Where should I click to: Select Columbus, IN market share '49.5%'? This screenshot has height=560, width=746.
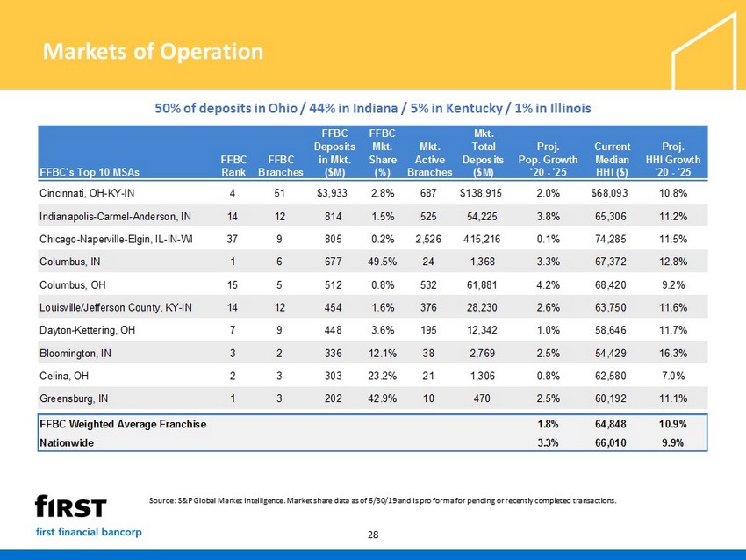[383, 262]
